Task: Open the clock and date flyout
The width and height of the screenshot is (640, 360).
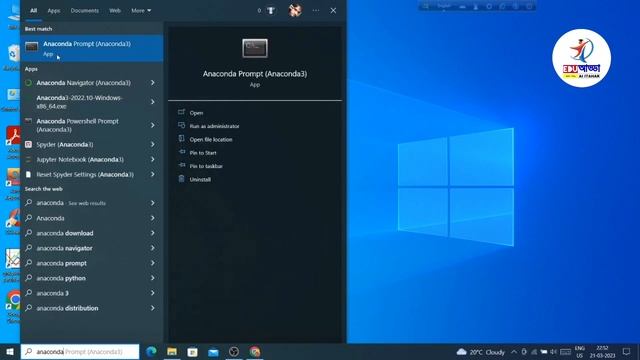Action: [x=602, y=352]
